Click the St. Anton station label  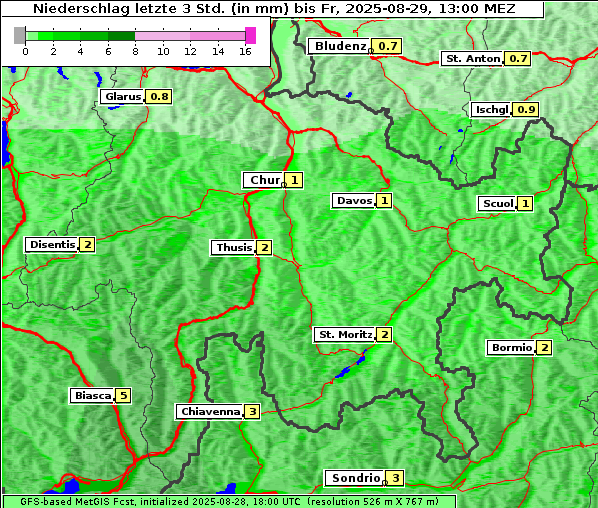point(472,59)
